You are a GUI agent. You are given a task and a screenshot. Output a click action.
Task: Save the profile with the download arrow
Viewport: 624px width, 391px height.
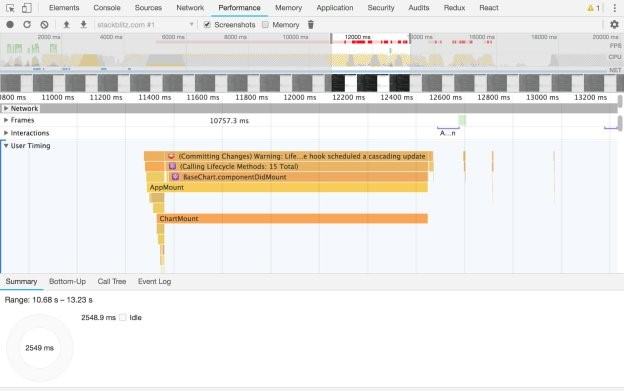pyautogui.click(x=83, y=25)
